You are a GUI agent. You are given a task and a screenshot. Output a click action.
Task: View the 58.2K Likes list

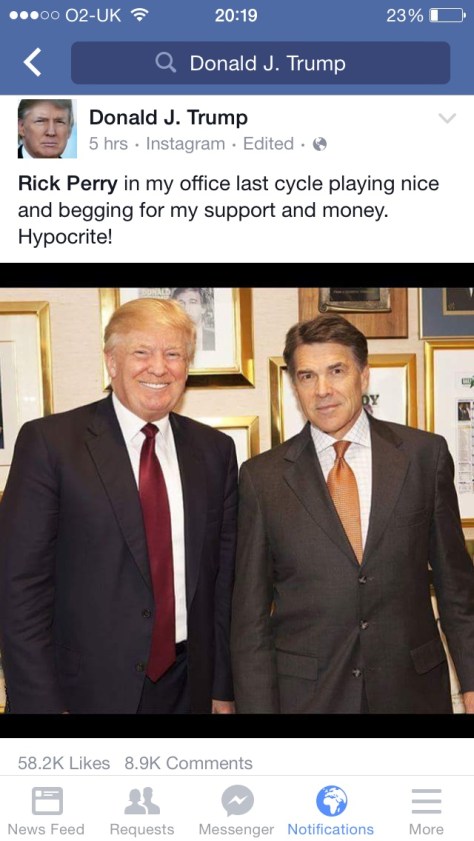coord(64,763)
